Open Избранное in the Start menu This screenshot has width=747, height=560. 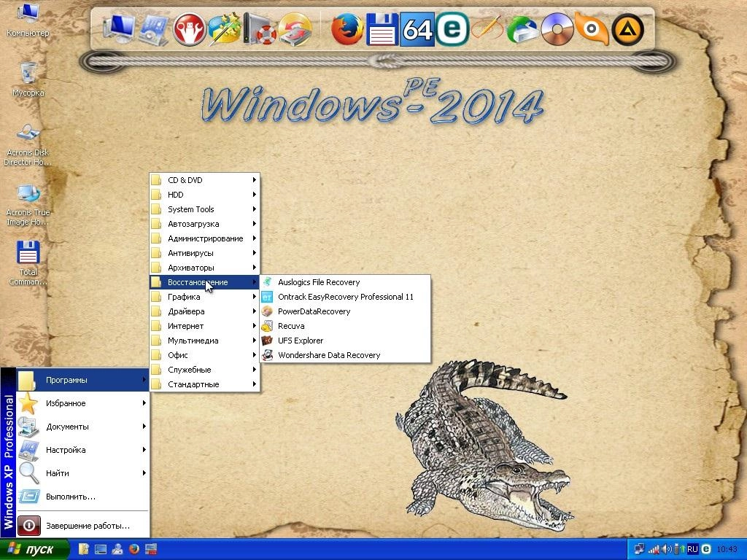tap(82, 403)
